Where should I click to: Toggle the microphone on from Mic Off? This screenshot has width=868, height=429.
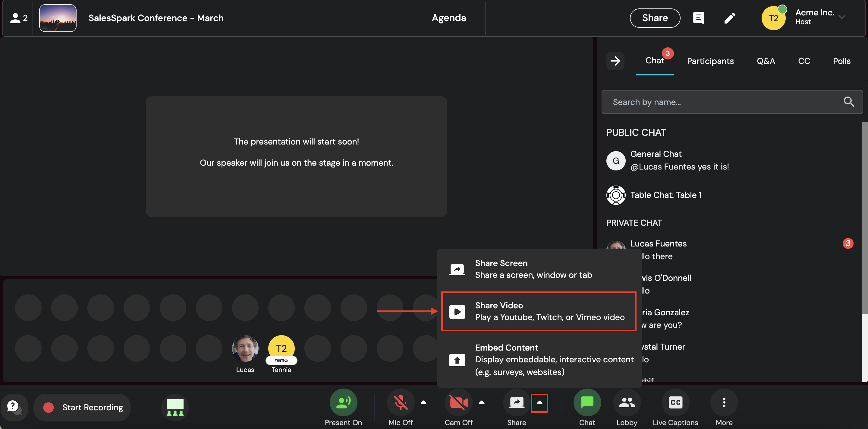(x=400, y=402)
